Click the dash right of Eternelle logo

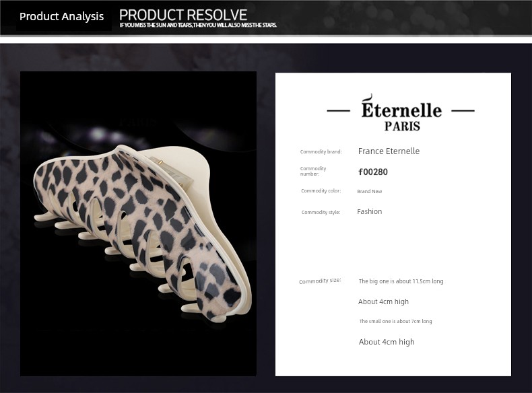(x=463, y=110)
